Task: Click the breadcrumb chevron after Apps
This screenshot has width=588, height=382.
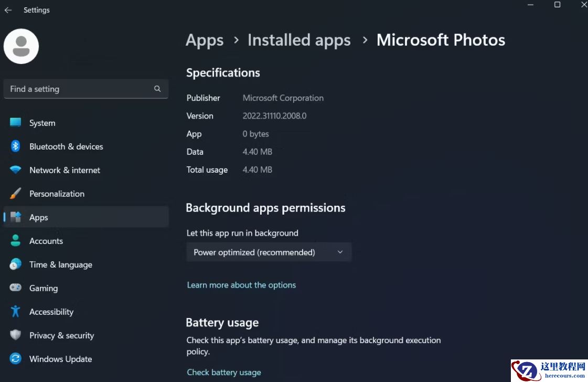Action: [x=236, y=40]
